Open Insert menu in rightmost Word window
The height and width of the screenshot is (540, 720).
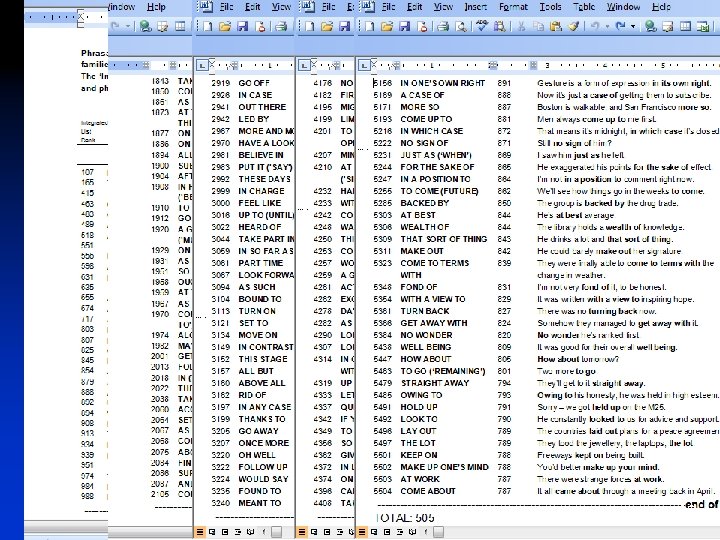[476, 7]
